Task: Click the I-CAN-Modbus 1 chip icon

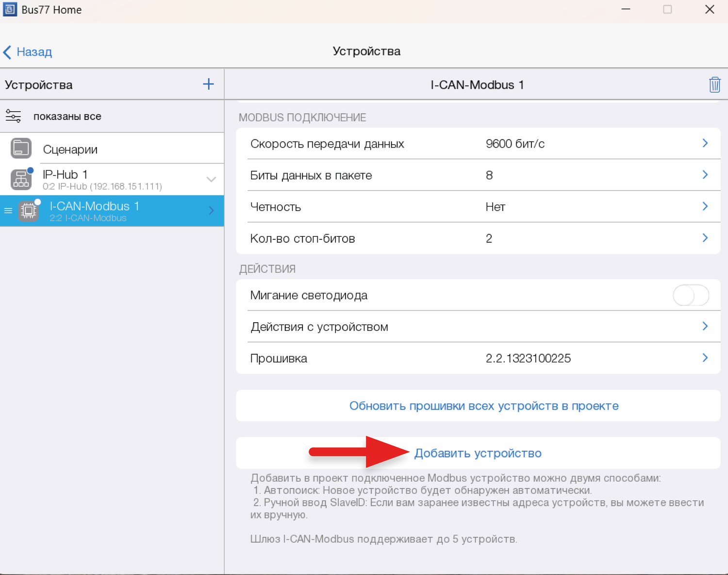Action: point(29,211)
